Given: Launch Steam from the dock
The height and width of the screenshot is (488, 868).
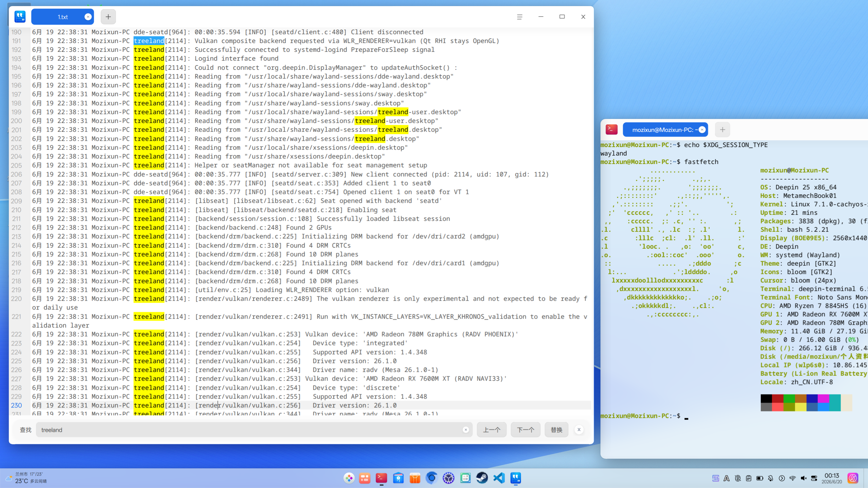Looking at the screenshot, I should pyautogui.click(x=482, y=478).
